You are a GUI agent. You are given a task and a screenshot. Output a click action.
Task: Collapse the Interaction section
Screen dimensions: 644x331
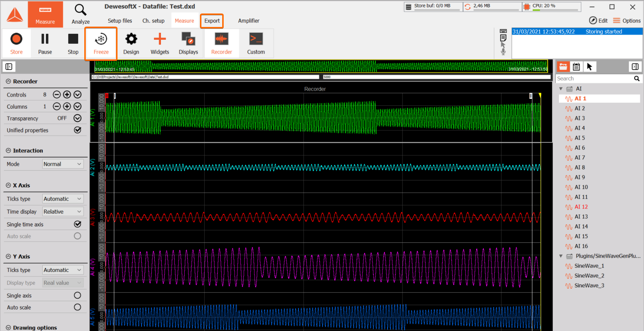[8, 151]
